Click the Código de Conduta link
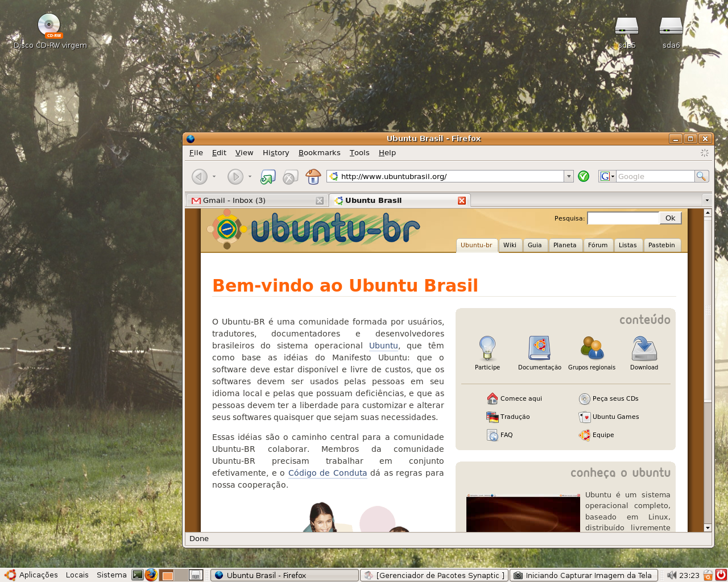The width and height of the screenshot is (728, 582). [328, 473]
